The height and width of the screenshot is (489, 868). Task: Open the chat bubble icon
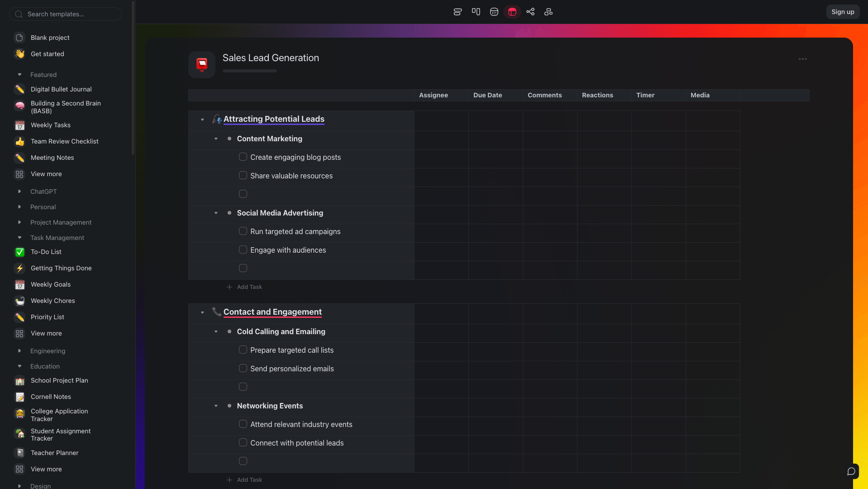click(x=851, y=471)
